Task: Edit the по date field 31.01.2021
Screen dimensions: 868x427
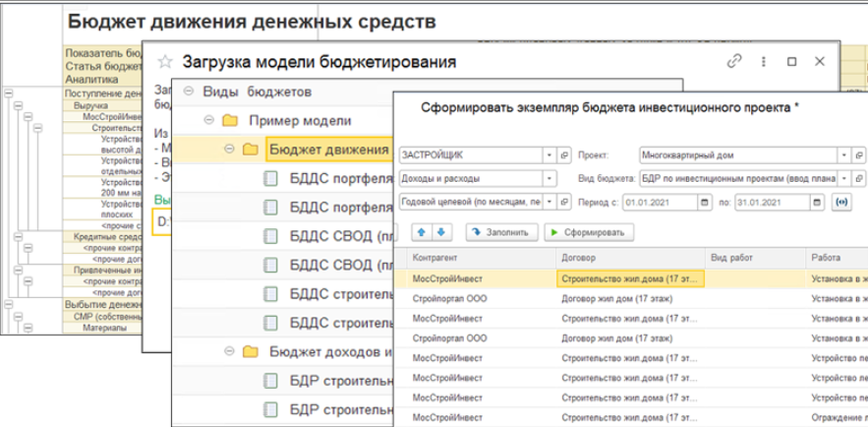Action: 773,202
